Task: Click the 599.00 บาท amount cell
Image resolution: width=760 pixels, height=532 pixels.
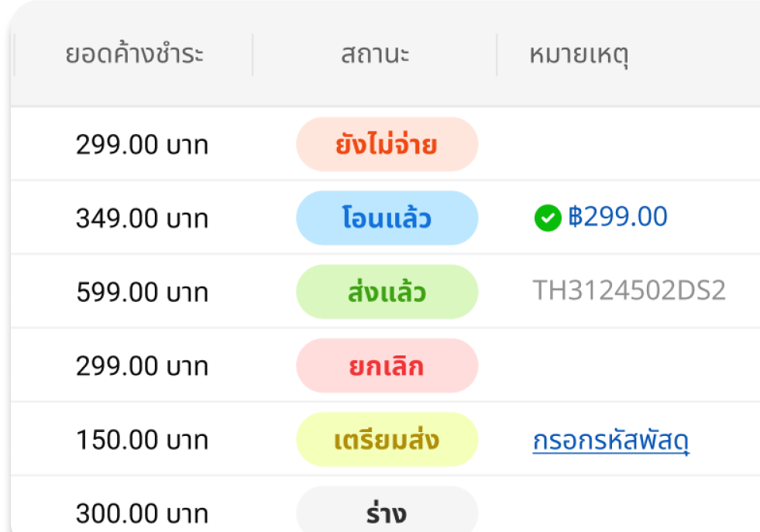Action: pos(142,293)
